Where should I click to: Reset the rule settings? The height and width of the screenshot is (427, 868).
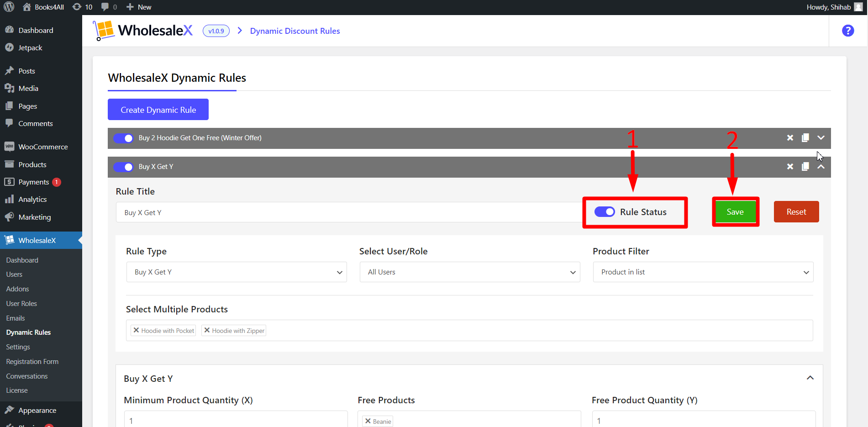click(796, 212)
